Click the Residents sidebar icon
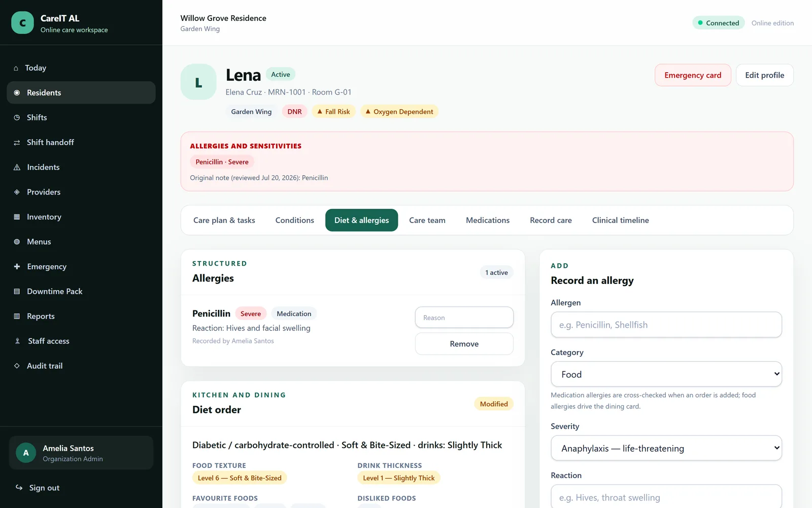This screenshot has height=508, width=812. click(17, 92)
